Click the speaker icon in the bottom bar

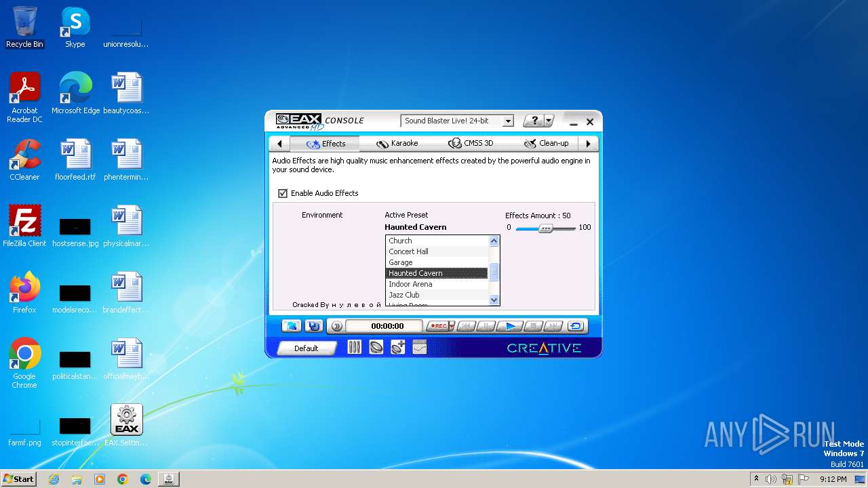tap(376, 347)
